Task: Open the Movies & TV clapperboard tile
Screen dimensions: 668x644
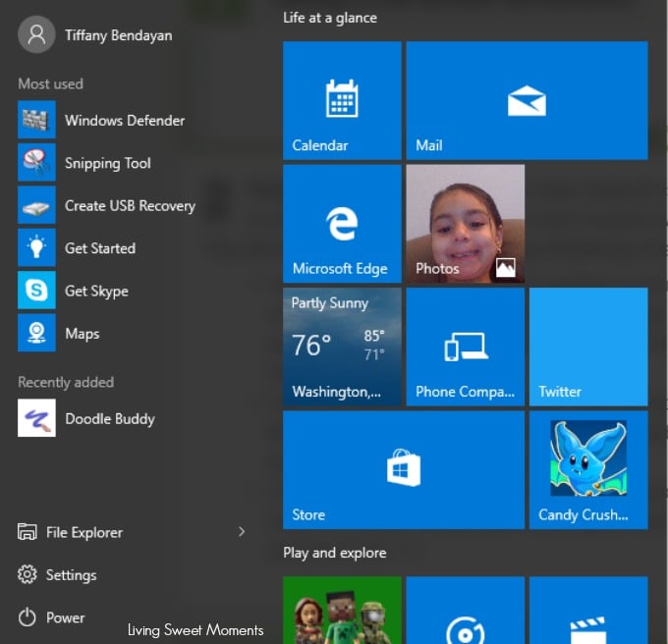Action: [x=588, y=610]
